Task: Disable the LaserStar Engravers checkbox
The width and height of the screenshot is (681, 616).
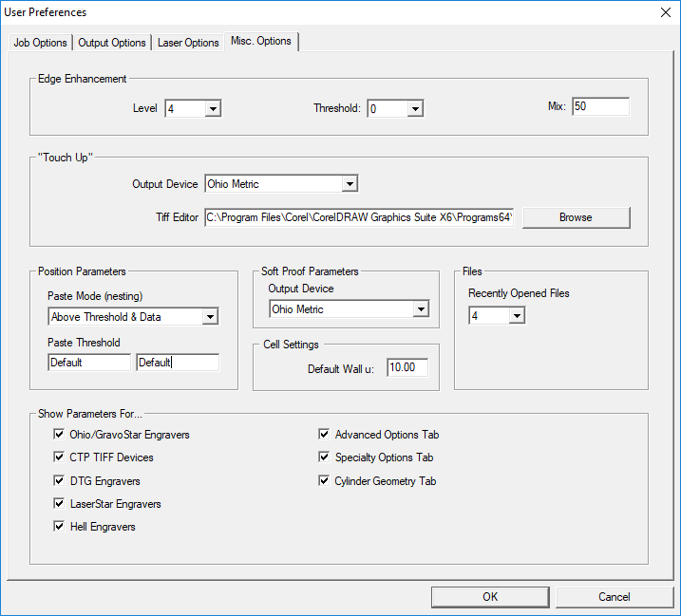Action: 61,504
